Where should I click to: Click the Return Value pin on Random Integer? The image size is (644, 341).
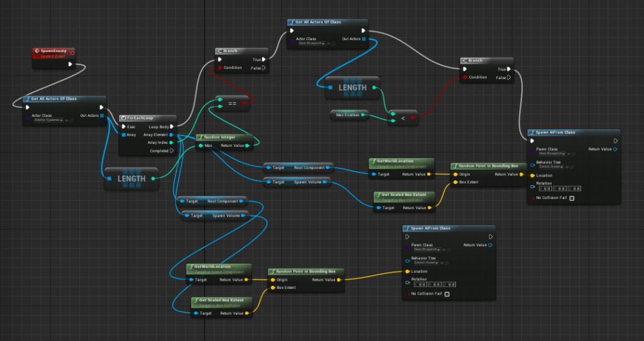250,146
